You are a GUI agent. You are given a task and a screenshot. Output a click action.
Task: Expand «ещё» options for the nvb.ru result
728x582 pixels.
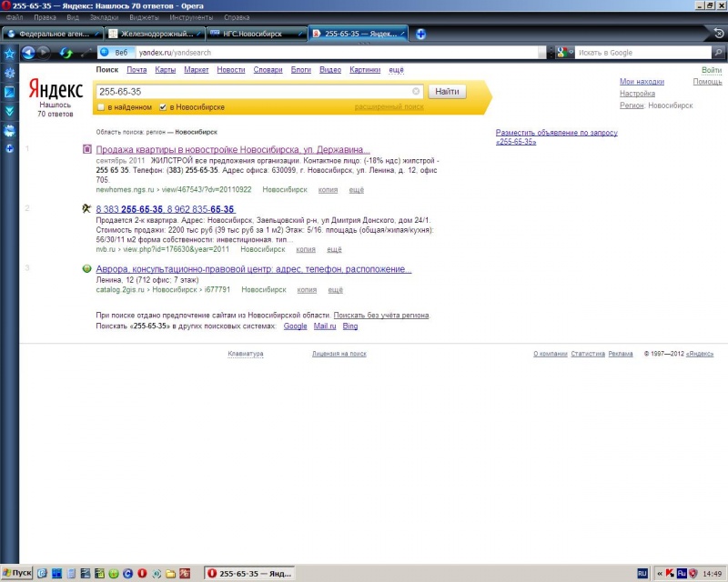(334, 249)
